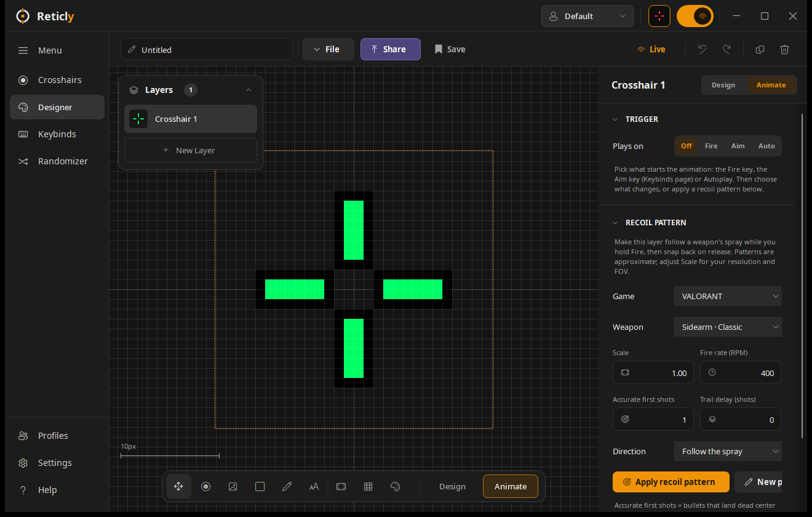Select the text tool (AA icon)
The height and width of the screenshot is (517, 812).
pyautogui.click(x=314, y=486)
